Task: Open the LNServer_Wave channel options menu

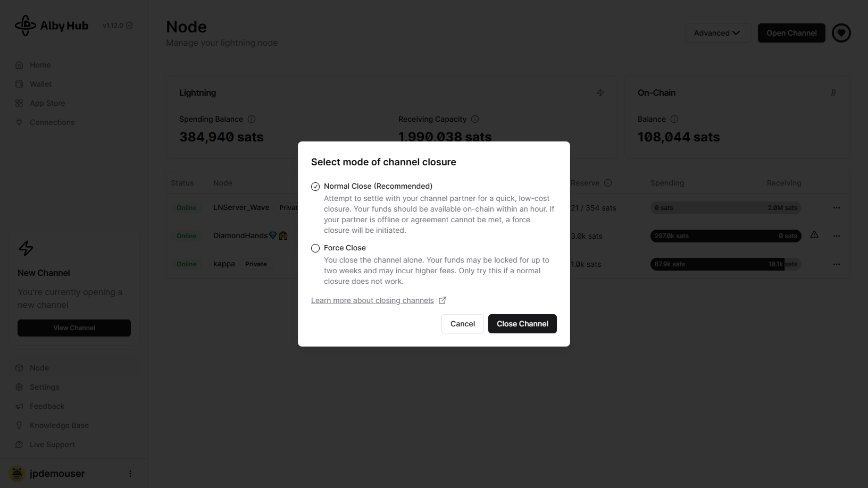Action: point(837,208)
